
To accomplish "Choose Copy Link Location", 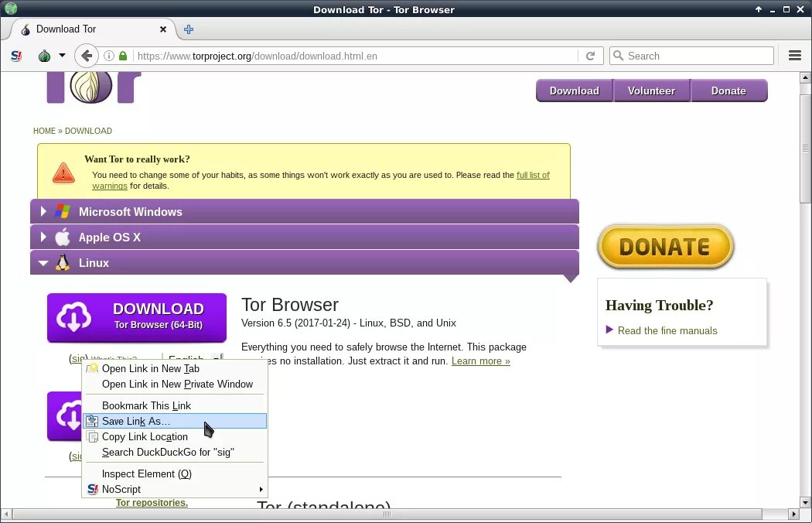I will coord(175,436).
